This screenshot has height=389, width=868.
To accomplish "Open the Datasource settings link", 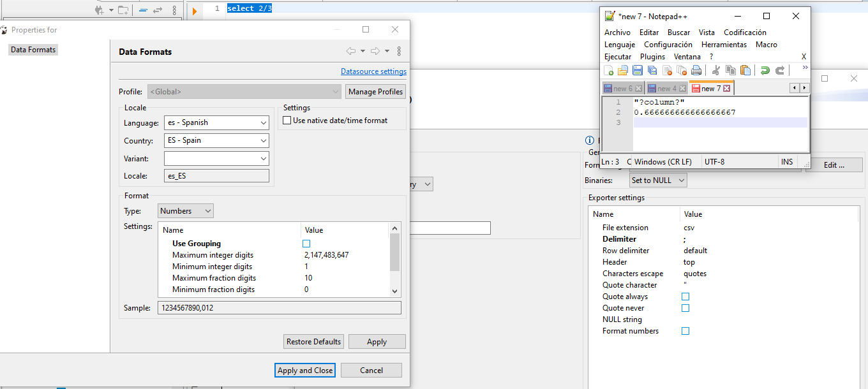I will click(x=373, y=71).
